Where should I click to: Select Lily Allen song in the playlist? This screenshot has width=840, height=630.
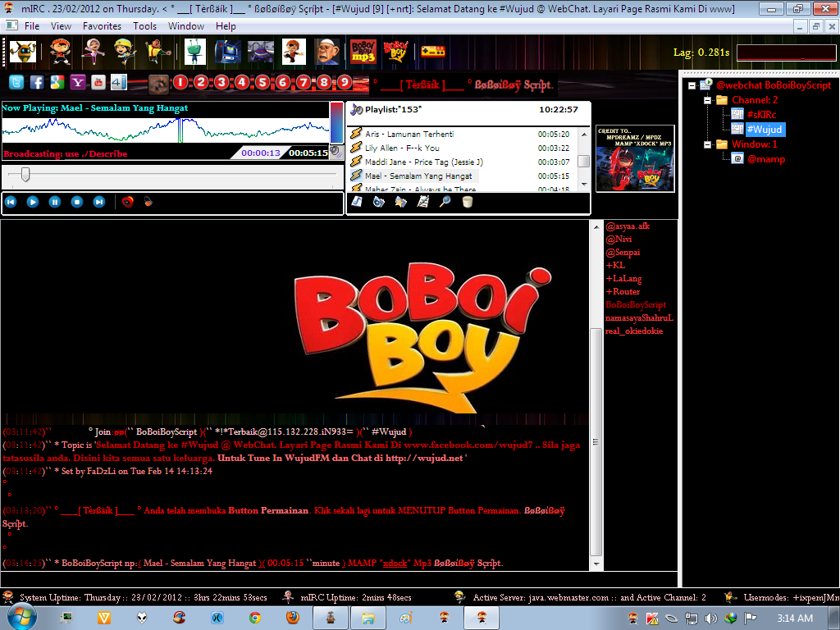tap(402, 148)
